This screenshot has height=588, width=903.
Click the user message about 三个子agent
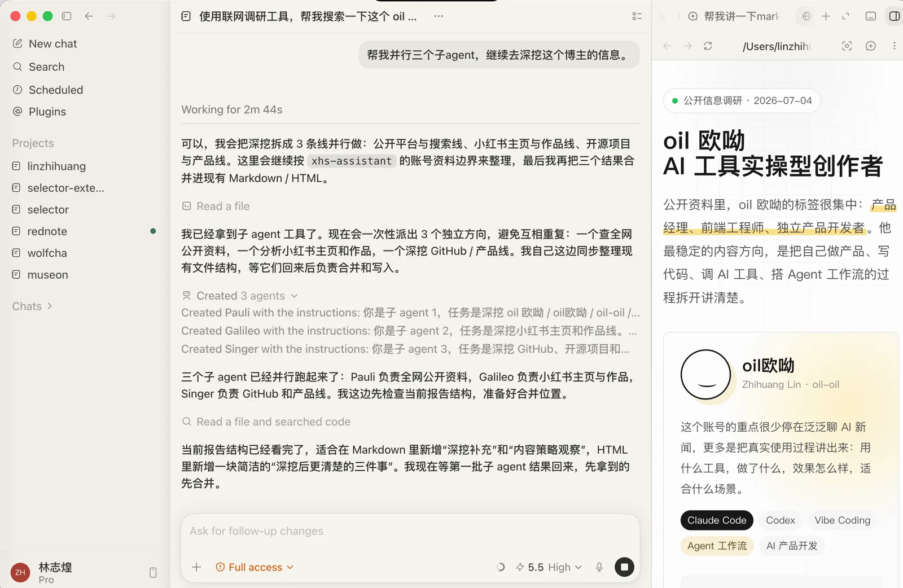[499, 55]
